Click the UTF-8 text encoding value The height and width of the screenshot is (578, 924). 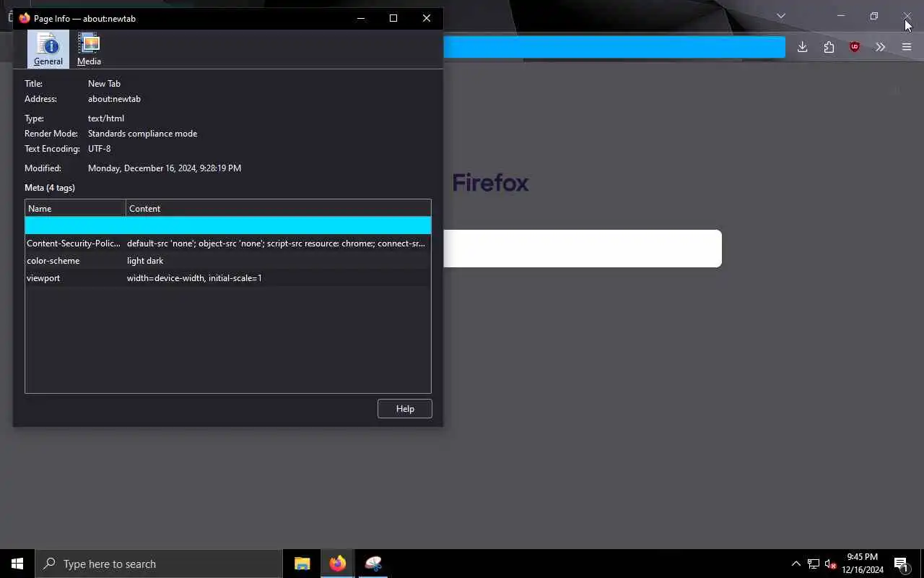coord(99,149)
